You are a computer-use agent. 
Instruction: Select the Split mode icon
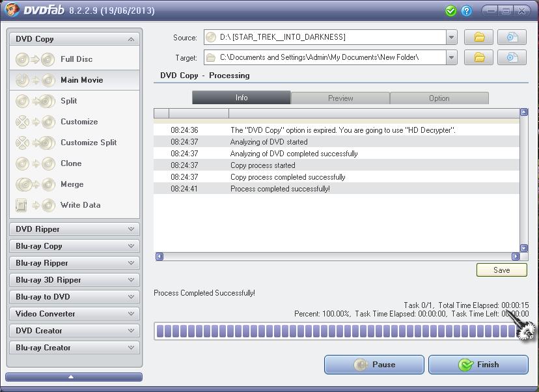35,101
